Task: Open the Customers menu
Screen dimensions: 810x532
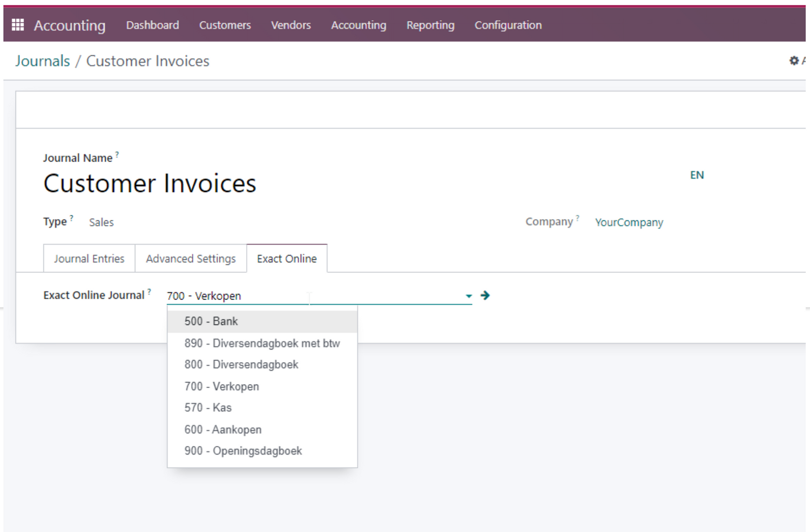Action: pos(225,25)
